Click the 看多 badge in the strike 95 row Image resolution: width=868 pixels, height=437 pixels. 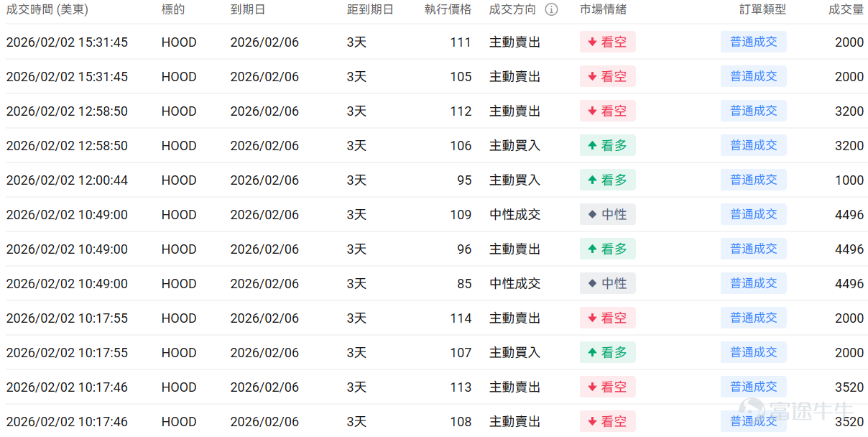tap(608, 180)
